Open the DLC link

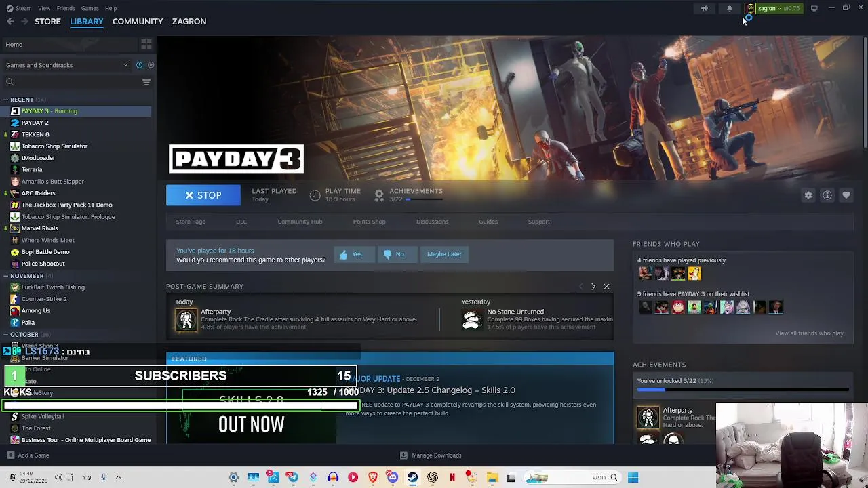pos(241,222)
